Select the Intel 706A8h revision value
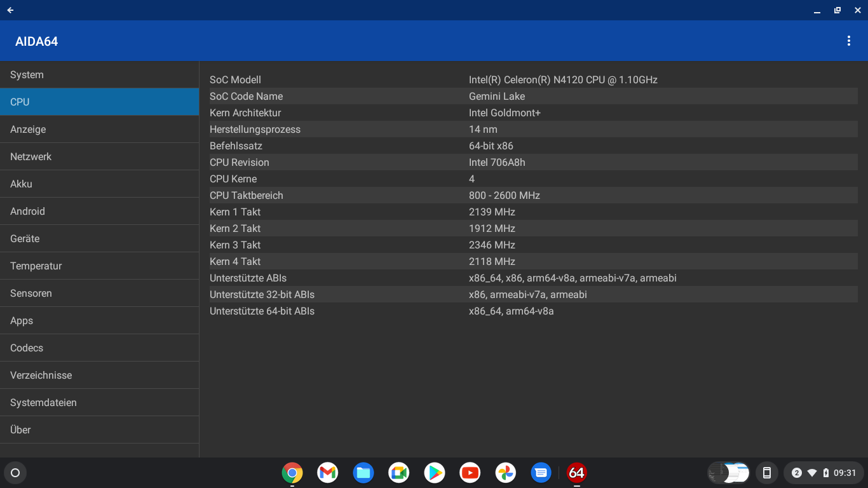 [497, 162]
